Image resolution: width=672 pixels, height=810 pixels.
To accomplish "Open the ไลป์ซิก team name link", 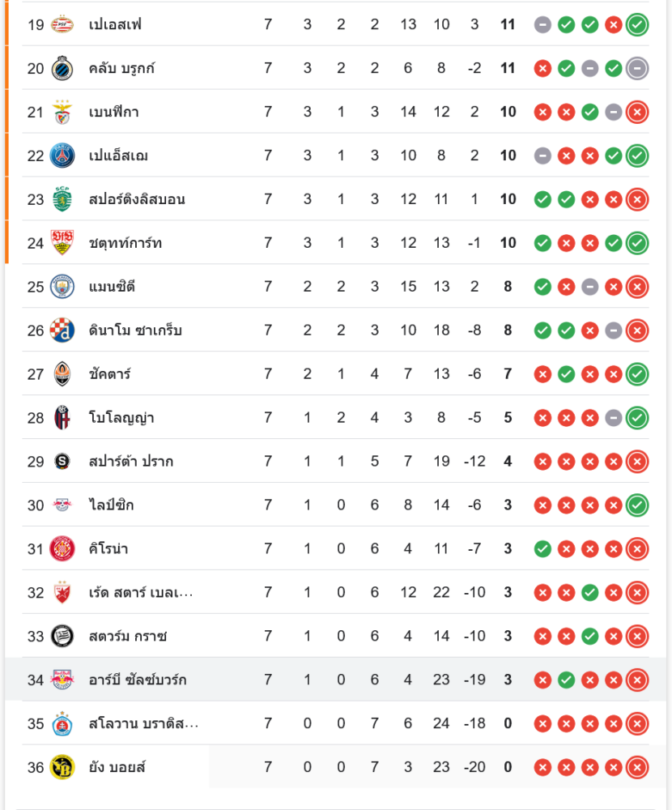I will point(111,505).
